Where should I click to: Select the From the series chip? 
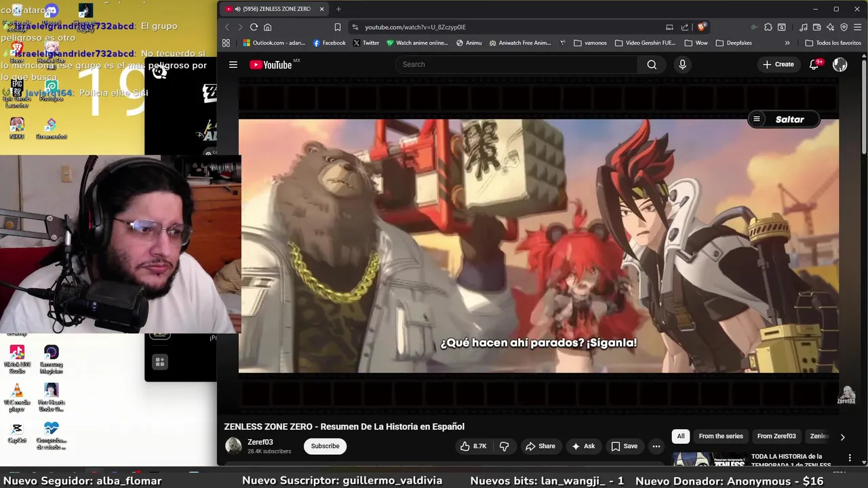click(721, 436)
